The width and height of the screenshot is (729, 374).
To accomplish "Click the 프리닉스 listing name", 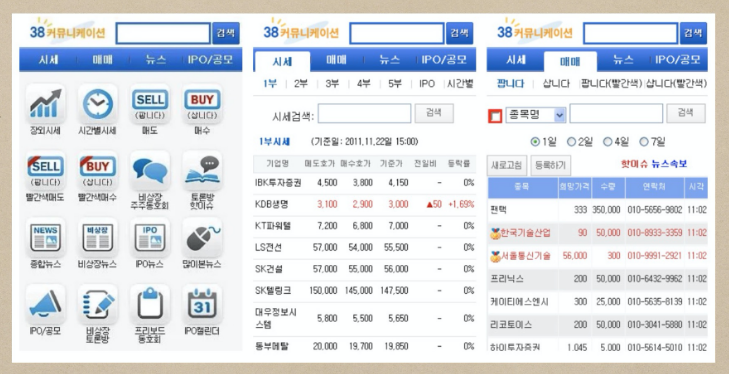I will point(507,279).
